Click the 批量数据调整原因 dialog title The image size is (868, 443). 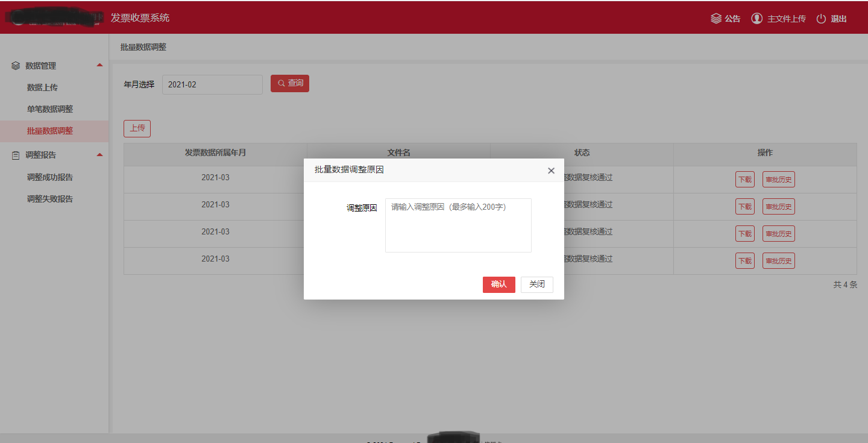pos(349,170)
